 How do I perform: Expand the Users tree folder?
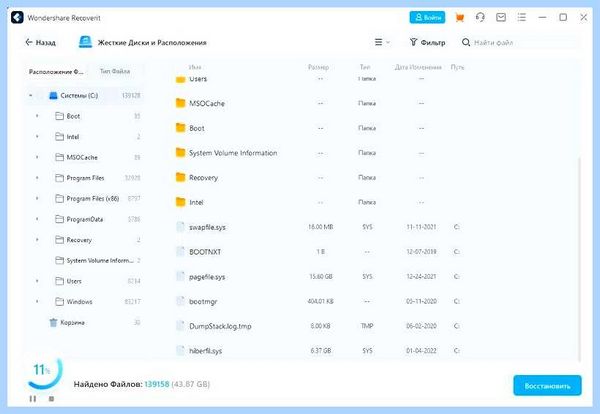point(37,281)
